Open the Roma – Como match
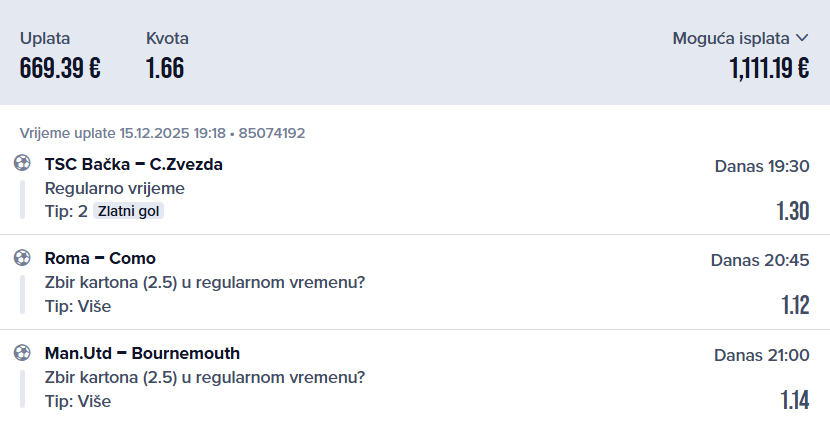Image resolution: width=830 pixels, height=421 pixels. 101,258
